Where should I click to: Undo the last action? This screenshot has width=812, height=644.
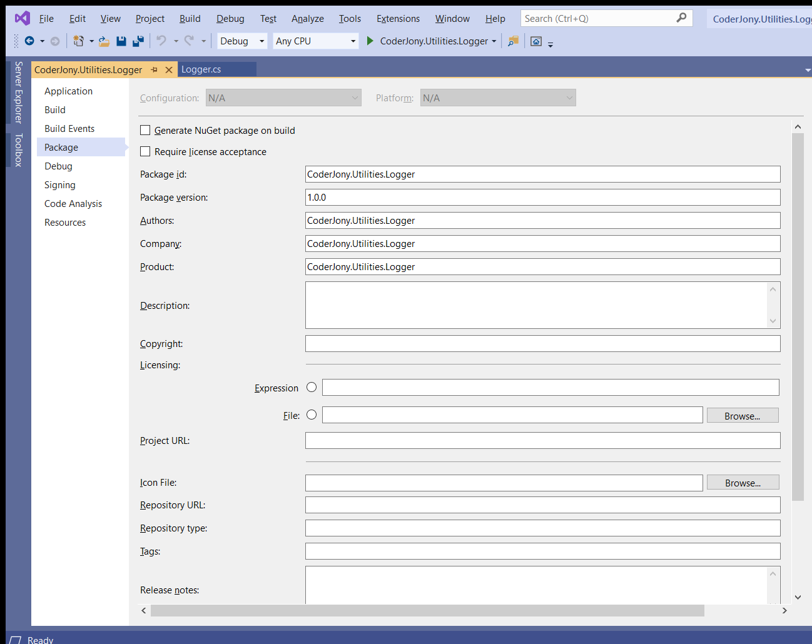tap(161, 41)
